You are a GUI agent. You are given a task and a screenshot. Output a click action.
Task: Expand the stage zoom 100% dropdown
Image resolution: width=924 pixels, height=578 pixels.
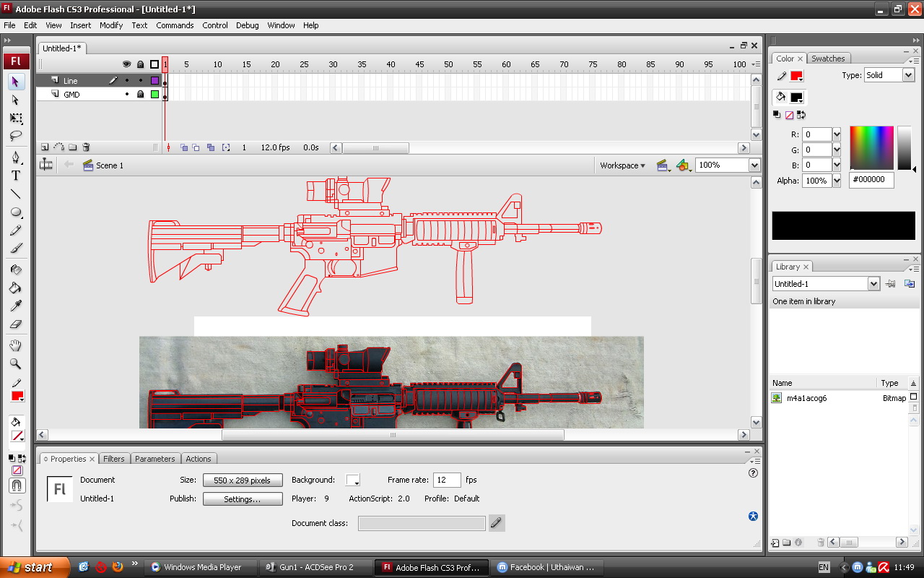pos(754,165)
